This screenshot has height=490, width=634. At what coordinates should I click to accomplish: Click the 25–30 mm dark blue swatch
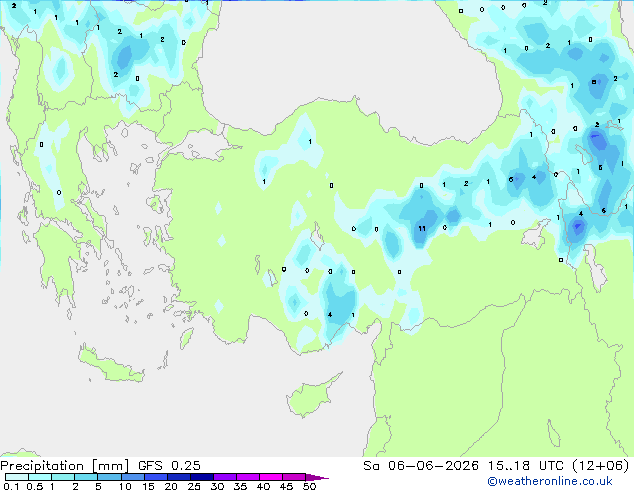(202, 477)
